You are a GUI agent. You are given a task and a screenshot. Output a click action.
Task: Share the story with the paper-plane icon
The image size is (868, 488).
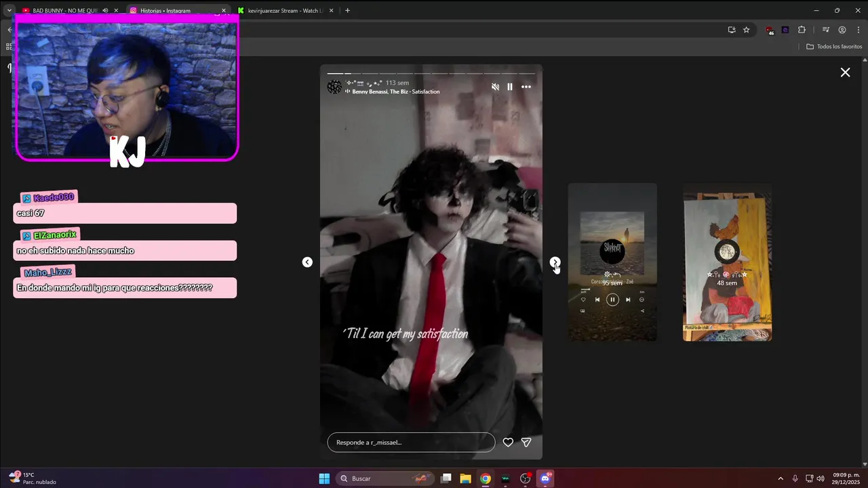click(x=526, y=442)
